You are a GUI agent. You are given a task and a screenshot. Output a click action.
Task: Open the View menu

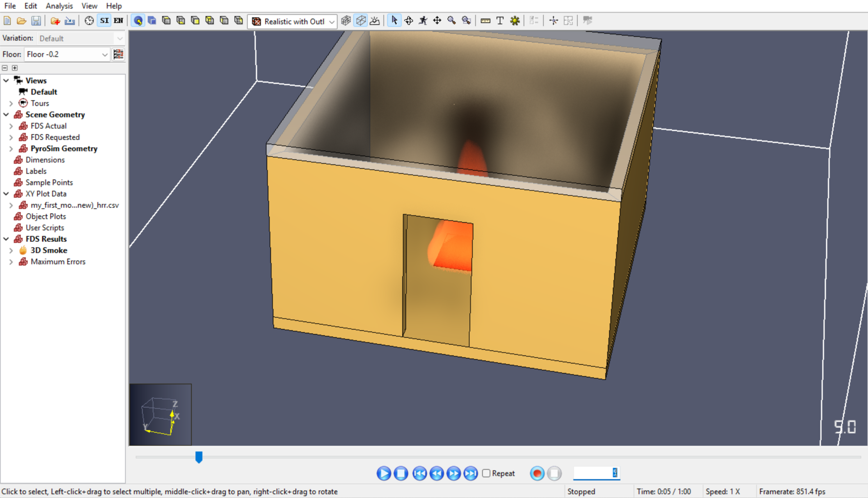tap(89, 6)
